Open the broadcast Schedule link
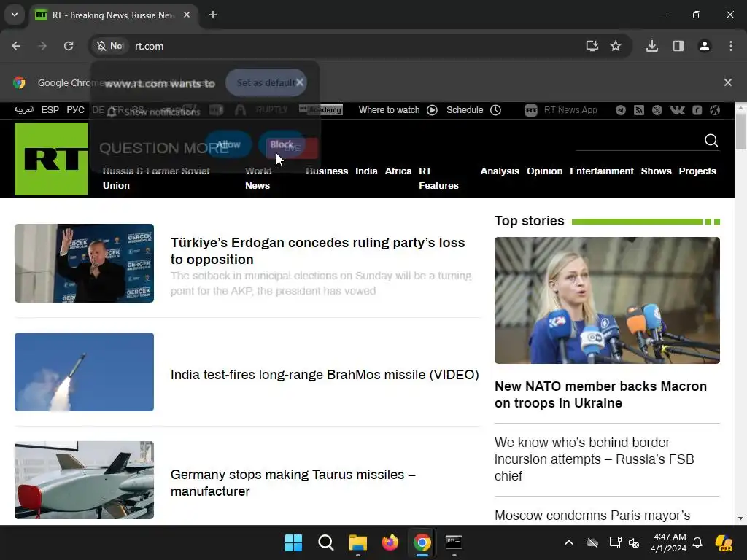Image resolution: width=747 pixels, height=560 pixels. point(473,110)
